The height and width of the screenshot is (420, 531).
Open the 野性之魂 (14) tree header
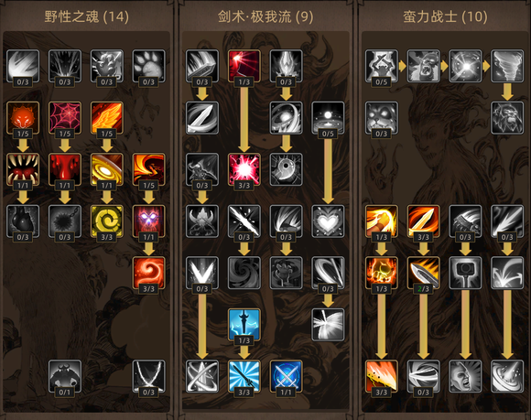(87, 16)
